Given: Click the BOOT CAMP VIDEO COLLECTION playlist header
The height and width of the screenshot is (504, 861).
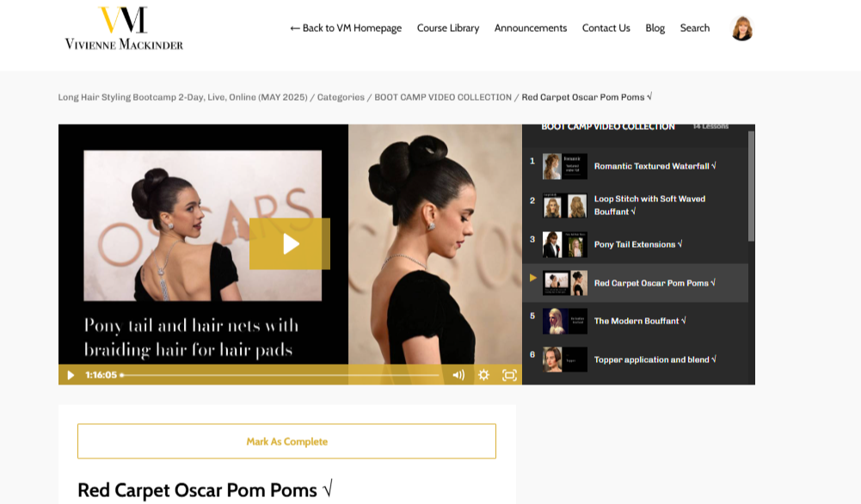Looking at the screenshot, I should 608,126.
